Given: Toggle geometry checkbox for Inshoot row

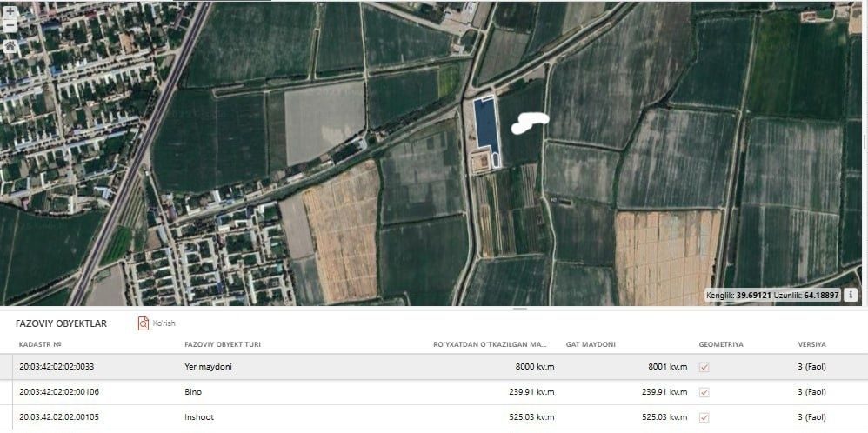Looking at the screenshot, I should click(x=704, y=417).
